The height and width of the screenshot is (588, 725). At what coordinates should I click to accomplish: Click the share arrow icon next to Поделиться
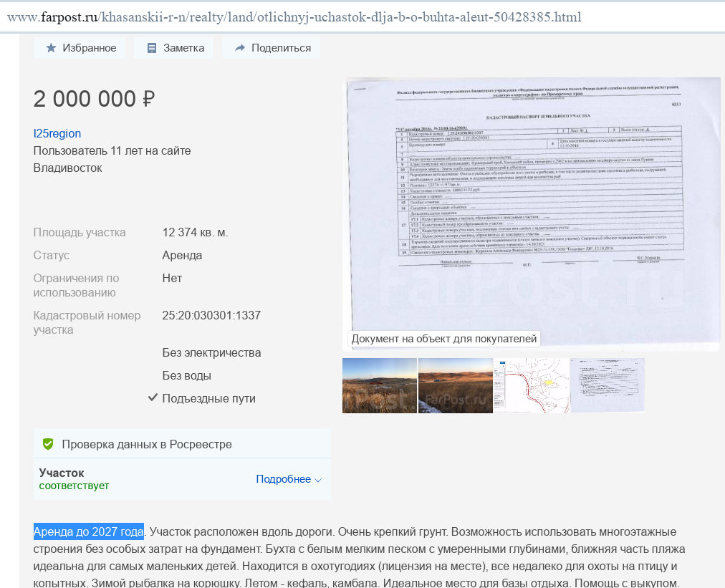239,47
